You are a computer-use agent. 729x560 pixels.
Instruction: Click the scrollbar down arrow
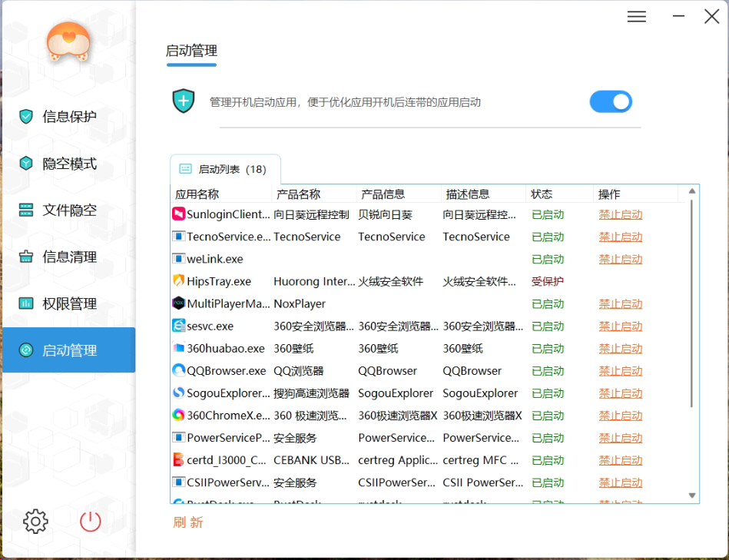[692, 495]
